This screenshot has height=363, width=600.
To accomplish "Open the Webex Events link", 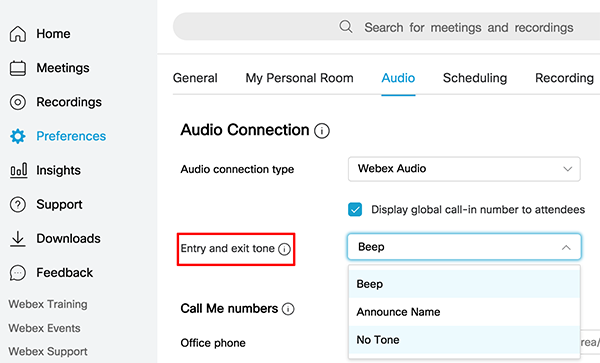I will [44, 328].
